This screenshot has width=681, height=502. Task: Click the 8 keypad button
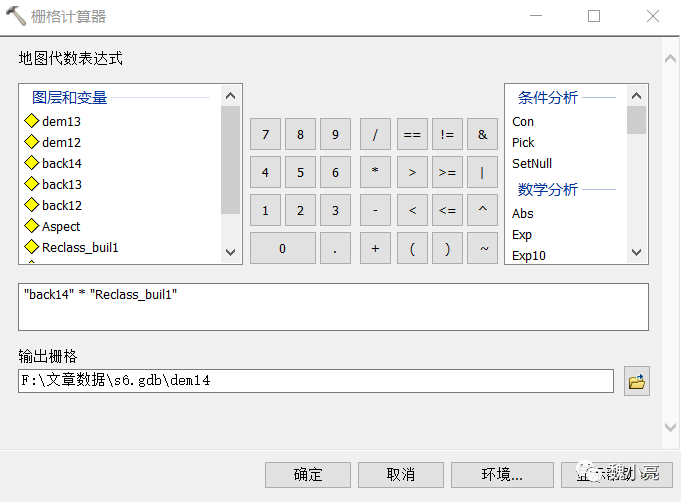tap(300, 134)
